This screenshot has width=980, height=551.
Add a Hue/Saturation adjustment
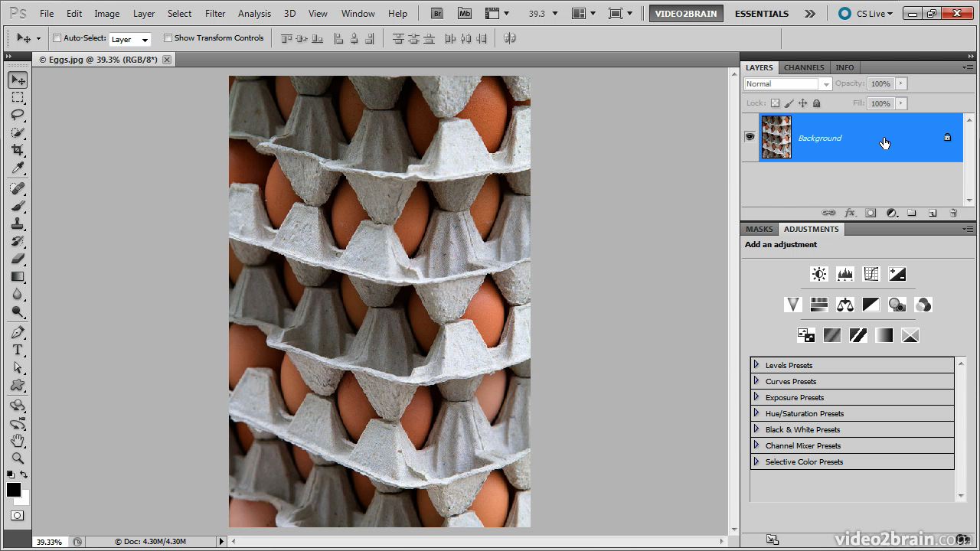pyautogui.click(x=819, y=305)
